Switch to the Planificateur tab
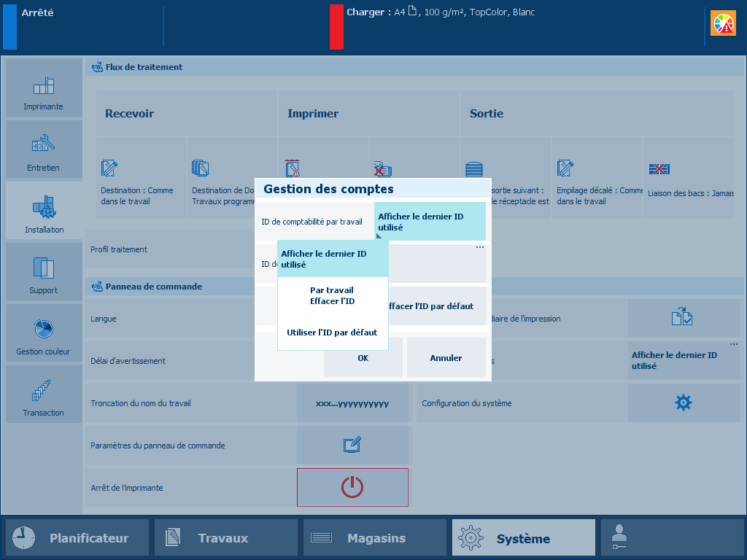 pos(77,538)
